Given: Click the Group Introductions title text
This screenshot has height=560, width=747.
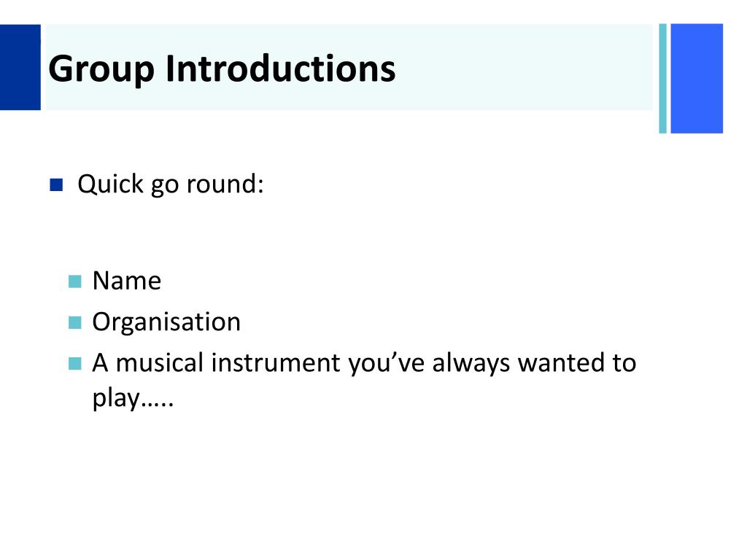Looking at the screenshot, I should tap(222, 69).
